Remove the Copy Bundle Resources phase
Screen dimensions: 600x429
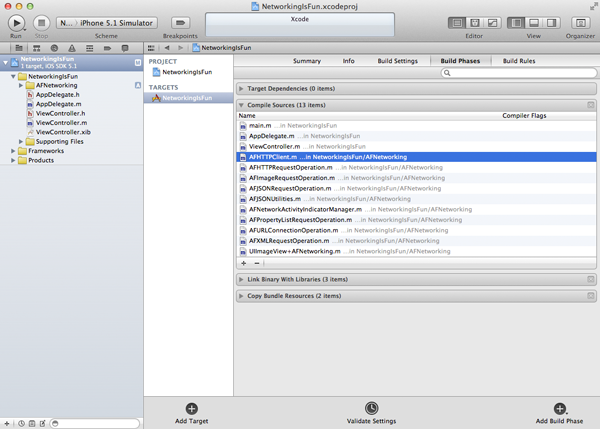click(591, 296)
